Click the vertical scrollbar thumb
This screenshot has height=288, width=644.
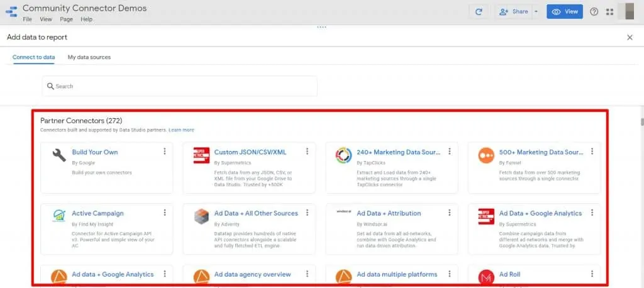(x=641, y=122)
